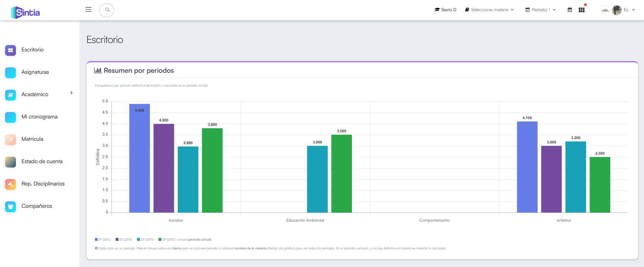The image size is (644, 267).
Task: Toggle 1P (25%) legend series
Action: coord(103,240)
